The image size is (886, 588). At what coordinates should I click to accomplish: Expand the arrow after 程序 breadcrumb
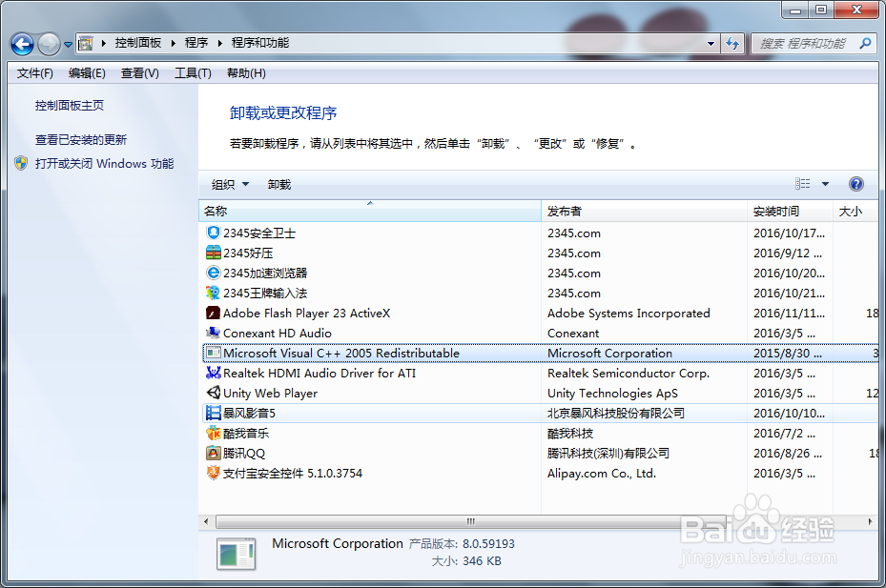click(219, 43)
